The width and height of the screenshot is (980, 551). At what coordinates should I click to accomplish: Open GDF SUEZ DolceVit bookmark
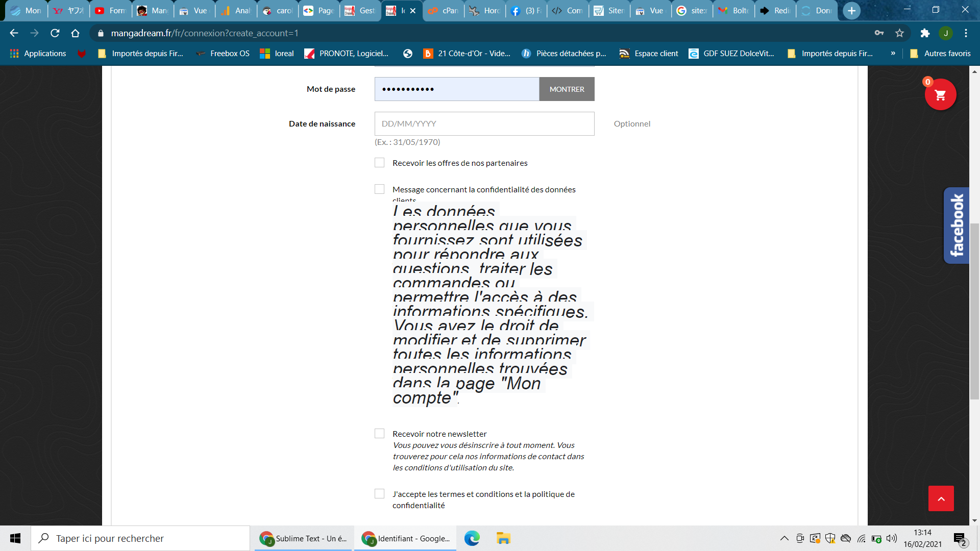tap(731, 54)
